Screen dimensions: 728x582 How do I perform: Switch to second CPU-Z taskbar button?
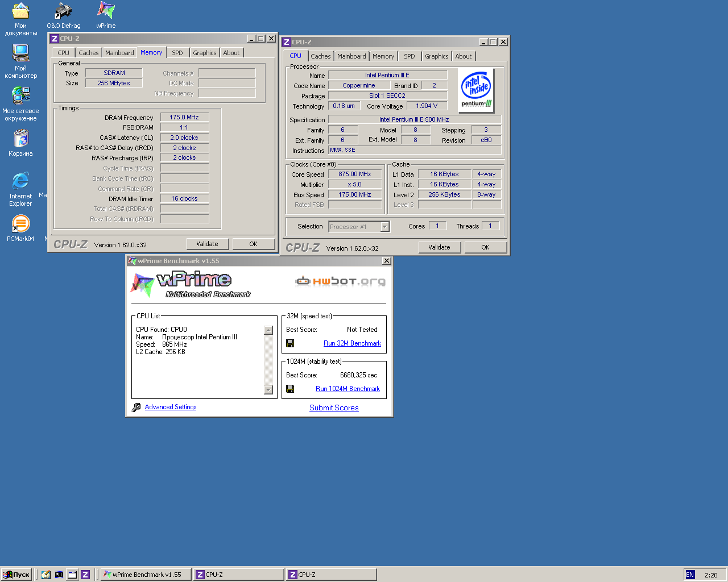[x=331, y=575]
